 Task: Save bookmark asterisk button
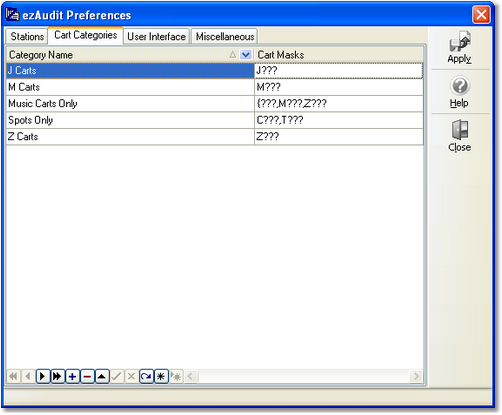[161, 376]
